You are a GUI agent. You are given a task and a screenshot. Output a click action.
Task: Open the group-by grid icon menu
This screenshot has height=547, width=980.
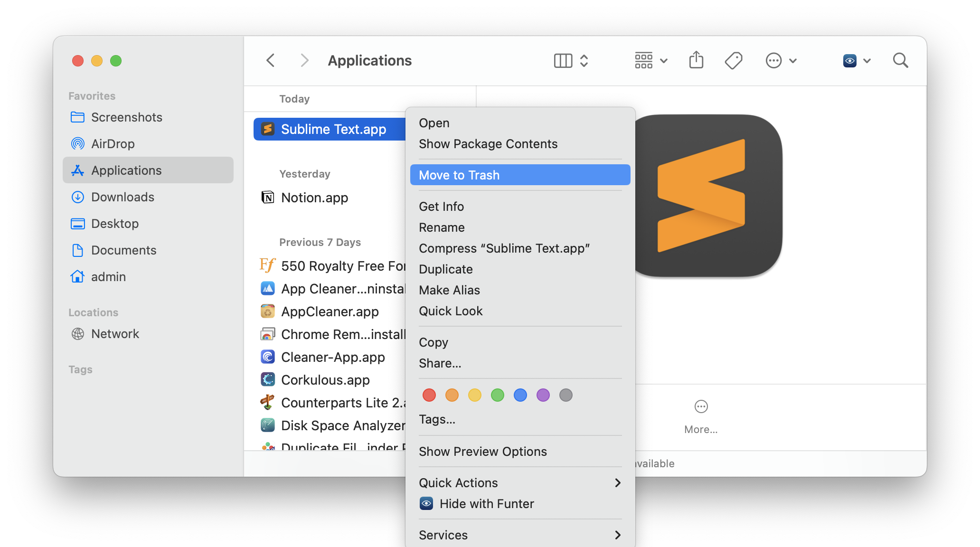644,61
